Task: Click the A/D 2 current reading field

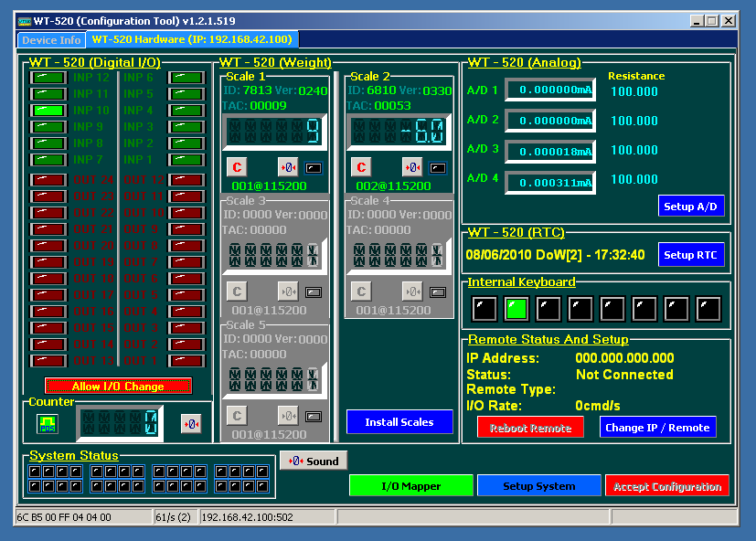Action: point(550,121)
